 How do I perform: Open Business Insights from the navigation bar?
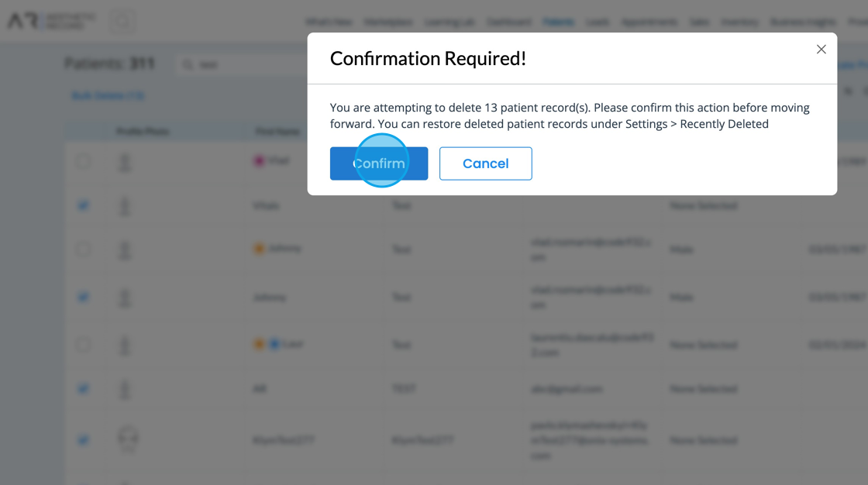point(804,22)
